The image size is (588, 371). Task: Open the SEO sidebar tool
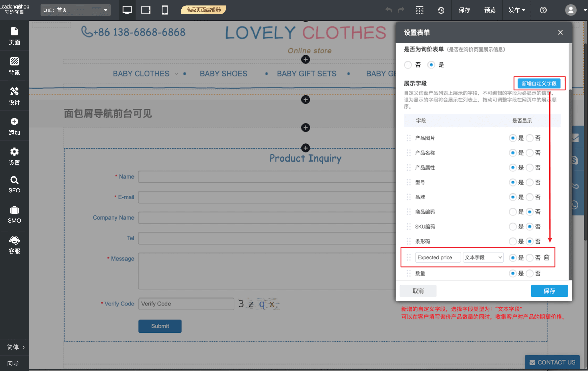pyautogui.click(x=14, y=185)
